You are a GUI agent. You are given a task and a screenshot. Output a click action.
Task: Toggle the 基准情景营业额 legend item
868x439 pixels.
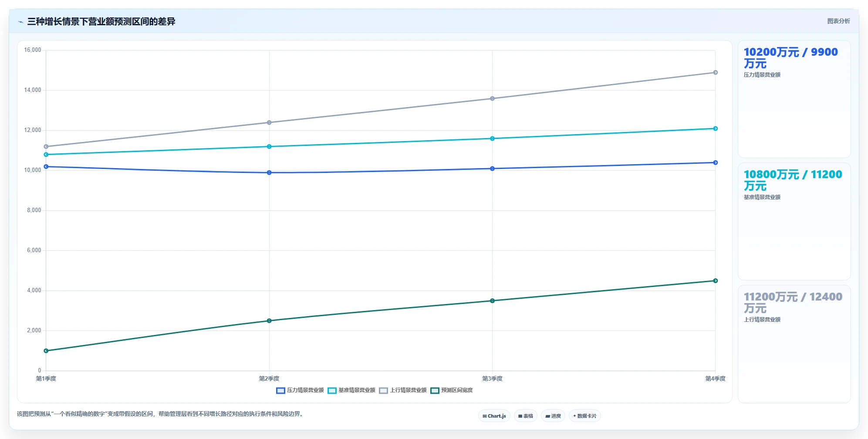tap(351, 390)
